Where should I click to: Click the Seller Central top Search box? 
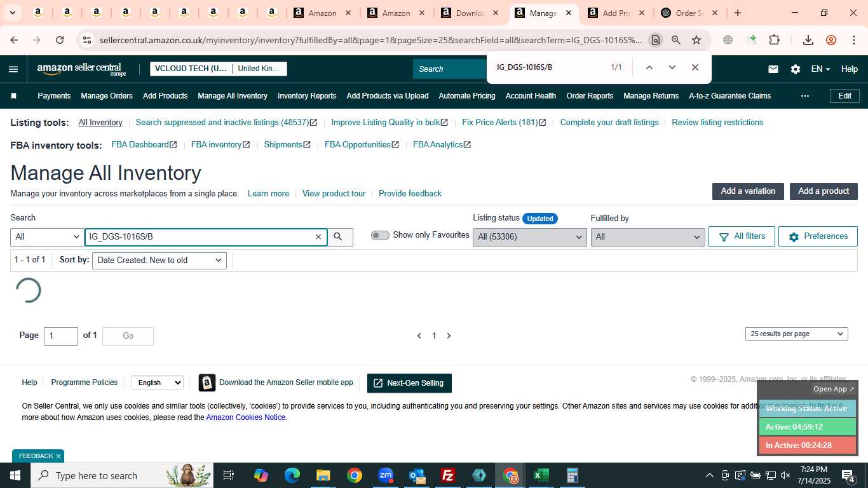pos(450,69)
